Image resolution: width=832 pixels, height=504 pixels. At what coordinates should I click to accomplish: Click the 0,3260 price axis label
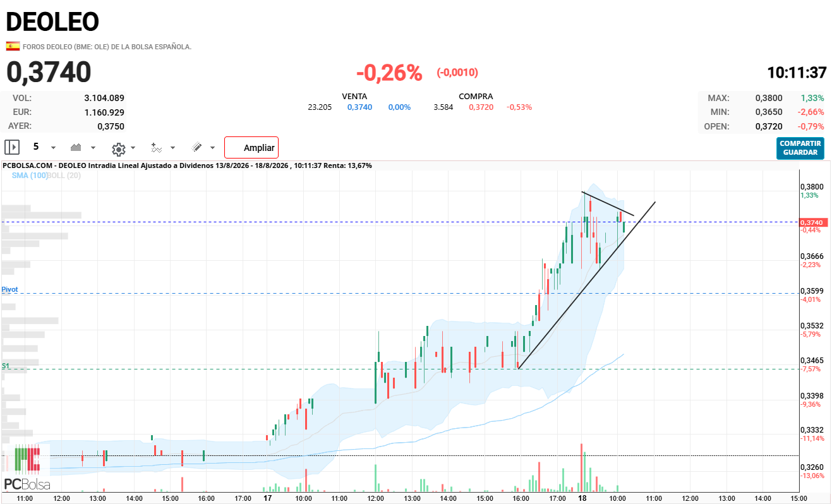pyautogui.click(x=812, y=467)
